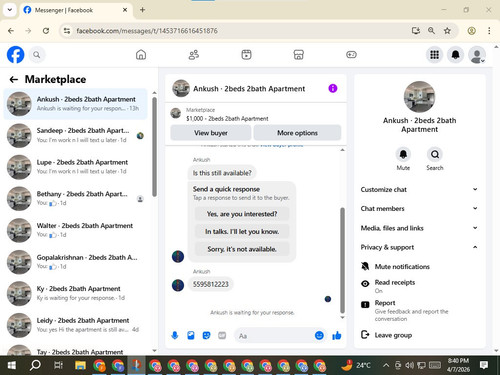Send a voice clip with microphone icon
The width and height of the screenshot is (500, 375).
coord(175,335)
